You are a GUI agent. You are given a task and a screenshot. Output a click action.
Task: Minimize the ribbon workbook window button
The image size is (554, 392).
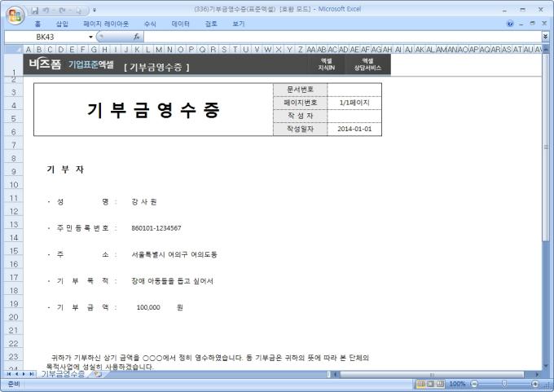(x=521, y=24)
